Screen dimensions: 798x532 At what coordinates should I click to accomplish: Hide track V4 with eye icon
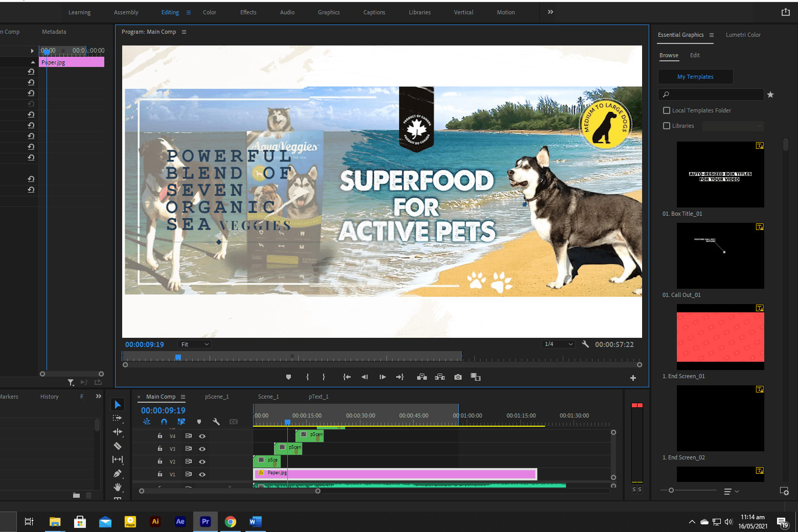click(x=202, y=436)
